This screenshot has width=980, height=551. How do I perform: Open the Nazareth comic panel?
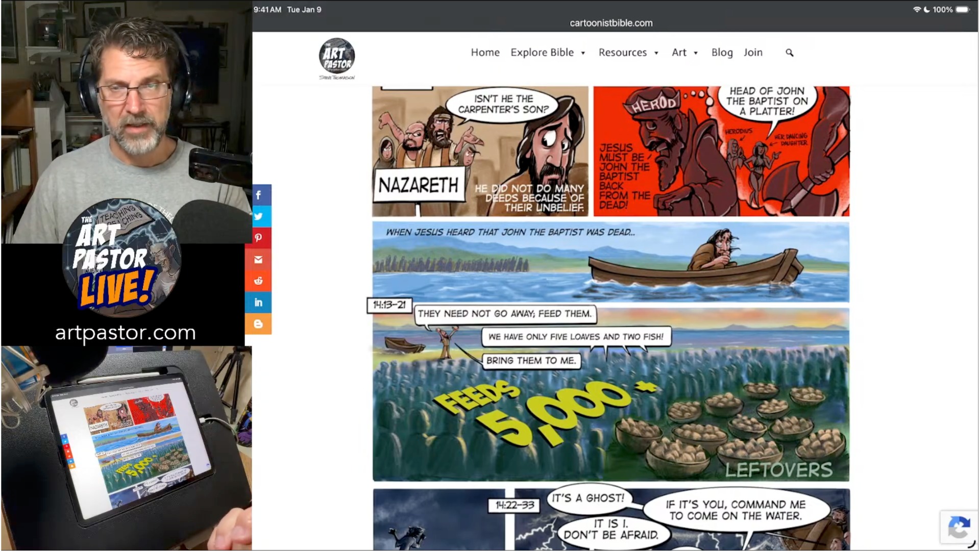[480, 152]
